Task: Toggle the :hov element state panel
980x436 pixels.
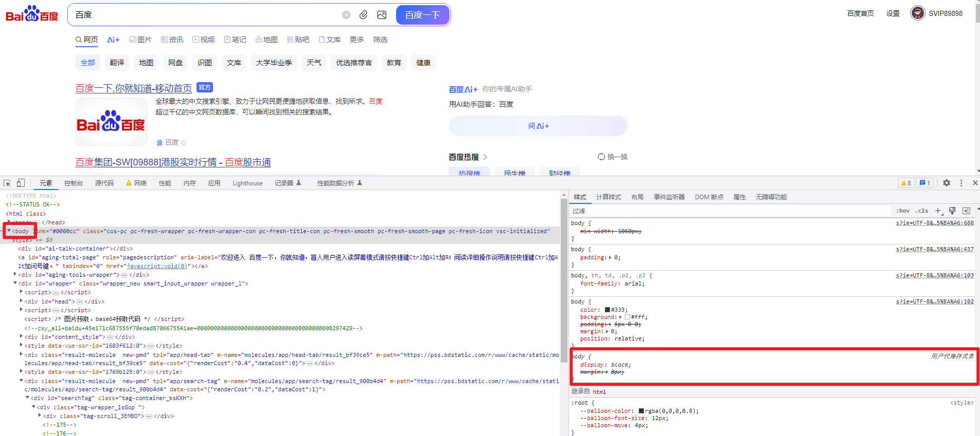Action: pyautogui.click(x=903, y=211)
